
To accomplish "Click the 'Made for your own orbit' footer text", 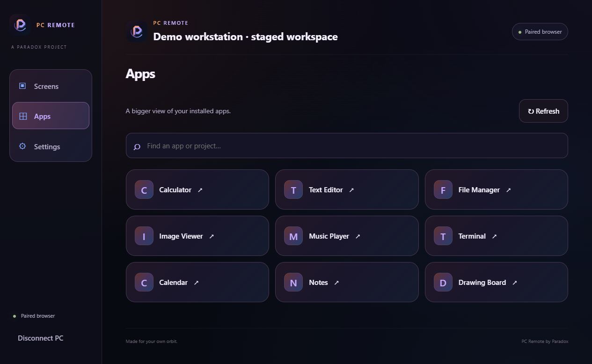I will click(x=152, y=341).
